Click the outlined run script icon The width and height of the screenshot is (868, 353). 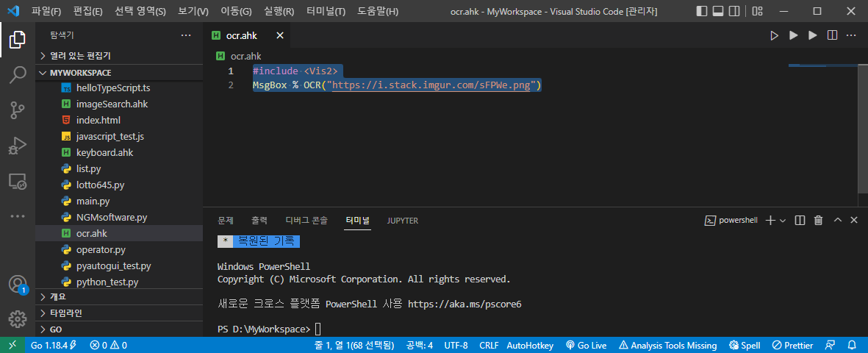coord(774,35)
